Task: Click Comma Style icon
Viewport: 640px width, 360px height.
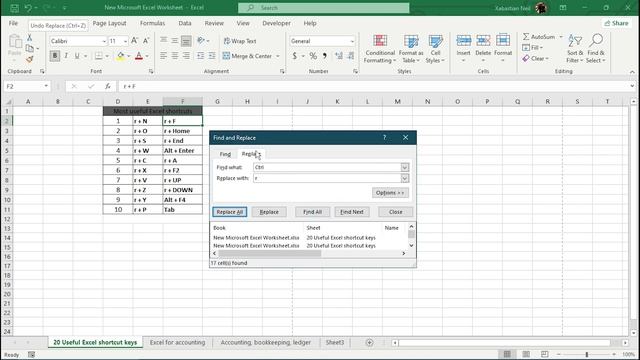Action: pyautogui.click(x=325, y=56)
